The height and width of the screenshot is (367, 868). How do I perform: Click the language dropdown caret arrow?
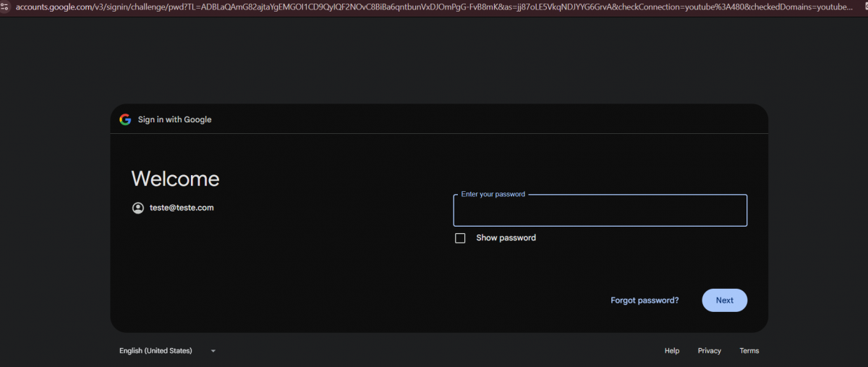(213, 351)
